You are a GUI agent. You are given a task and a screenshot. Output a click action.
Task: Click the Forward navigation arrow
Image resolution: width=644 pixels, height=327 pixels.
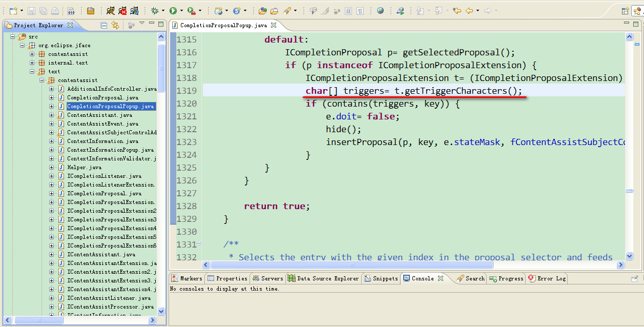(488, 10)
